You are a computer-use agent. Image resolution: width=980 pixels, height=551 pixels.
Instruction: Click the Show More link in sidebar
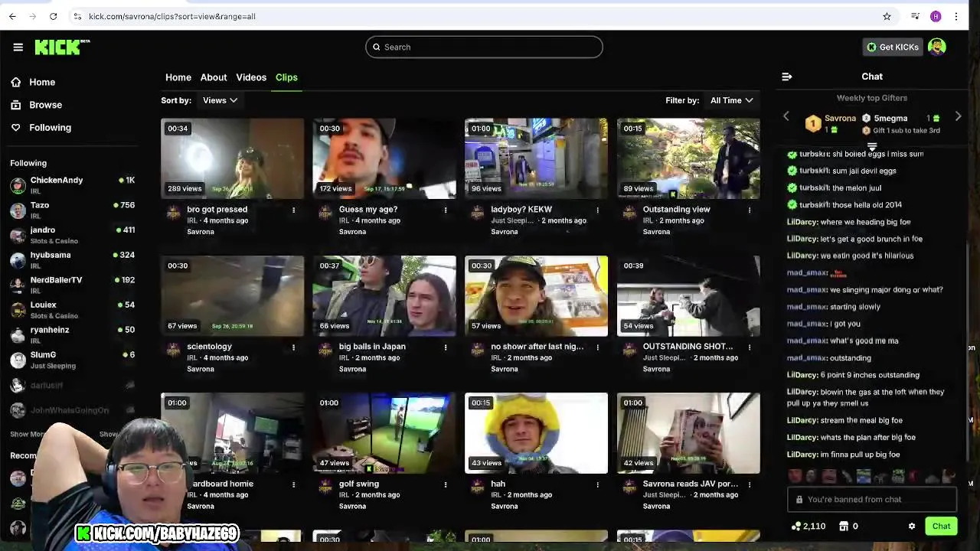[28, 435]
